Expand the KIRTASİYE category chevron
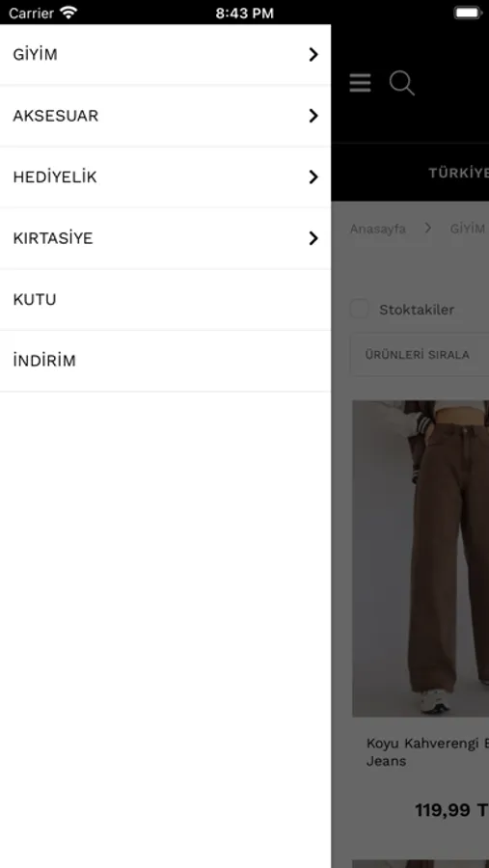The height and width of the screenshot is (868, 489). (313, 238)
